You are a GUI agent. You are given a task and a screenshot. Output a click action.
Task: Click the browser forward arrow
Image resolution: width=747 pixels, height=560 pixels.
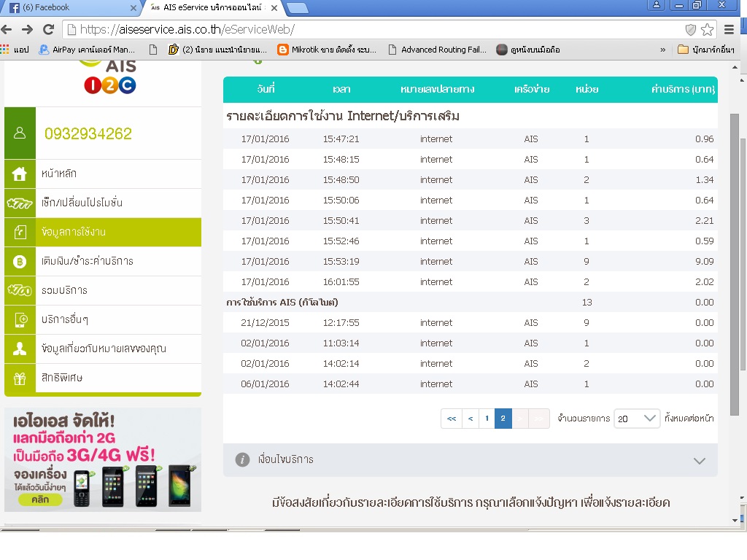27,29
